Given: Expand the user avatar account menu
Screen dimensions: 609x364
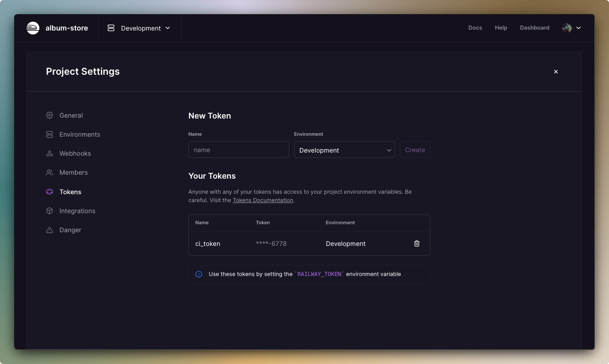Looking at the screenshot, I should [571, 28].
